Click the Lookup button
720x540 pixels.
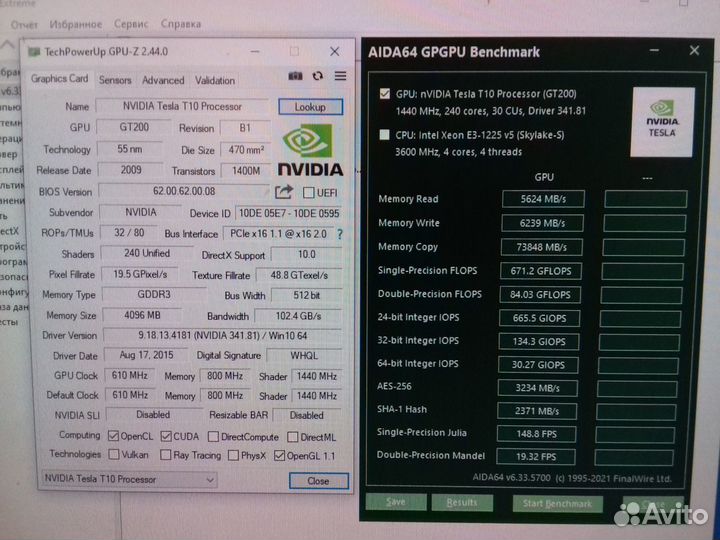pyautogui.click(x=310, y=107)
